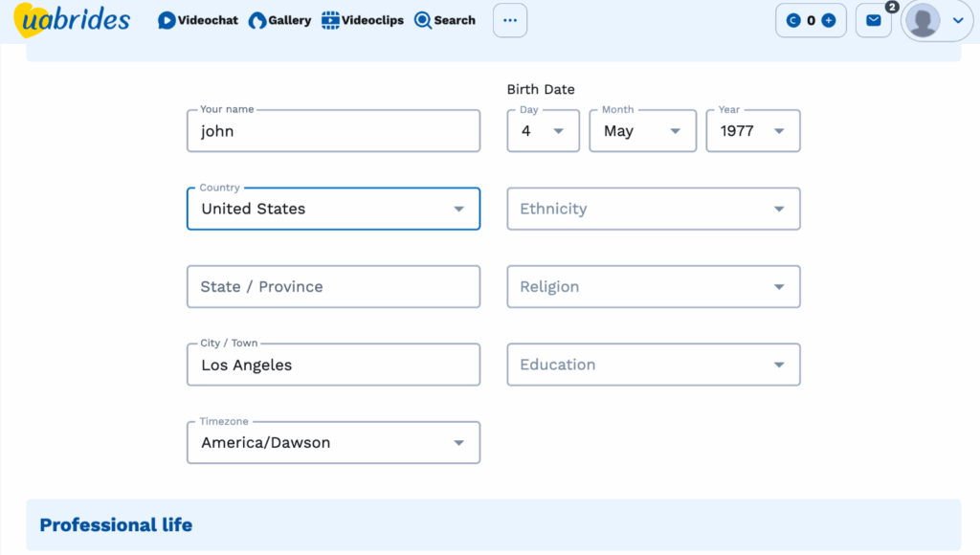The image size is (980, 555).
Task: Edit the Your name field
Action: click(333, 131)
